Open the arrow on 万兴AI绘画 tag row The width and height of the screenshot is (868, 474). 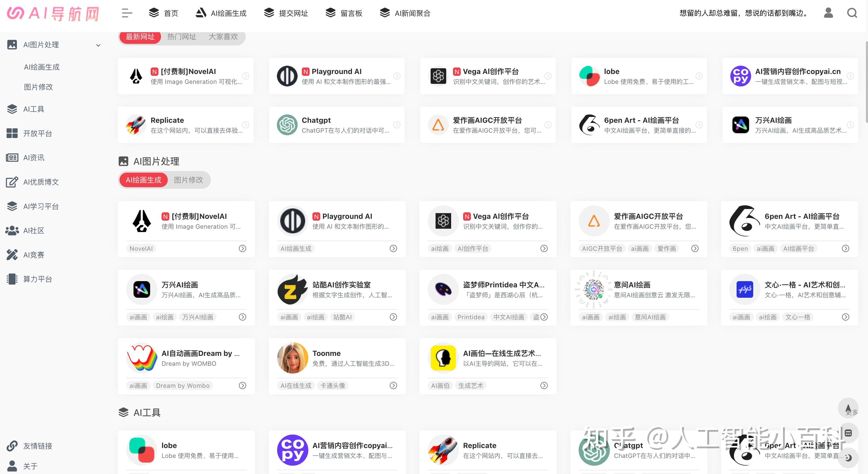tap(243, 317)
